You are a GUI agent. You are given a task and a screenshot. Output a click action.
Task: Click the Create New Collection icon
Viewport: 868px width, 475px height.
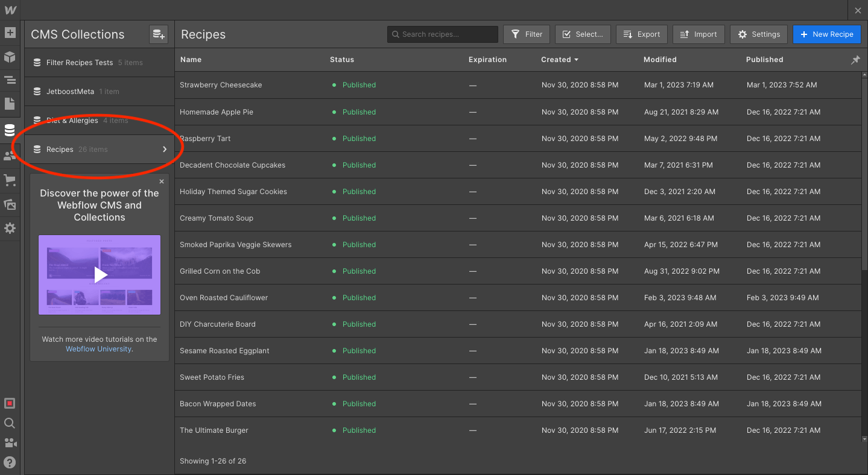158,34
